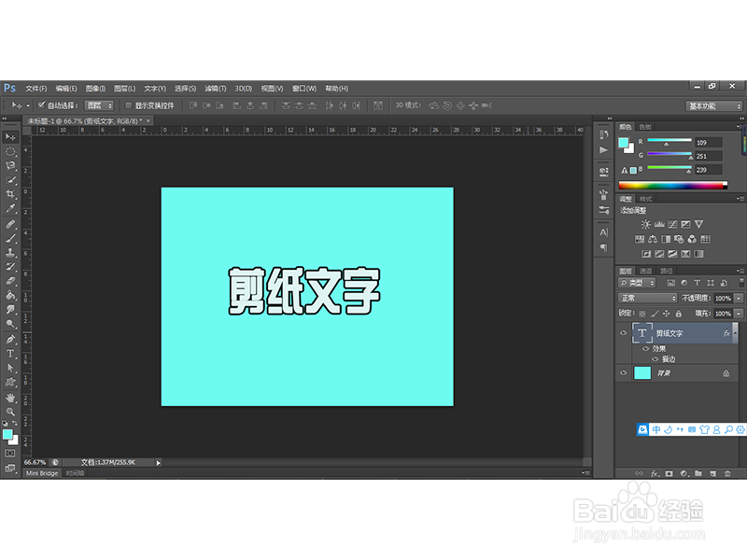
Task: Switch to the 路径 tab
Action: point(666,271)
